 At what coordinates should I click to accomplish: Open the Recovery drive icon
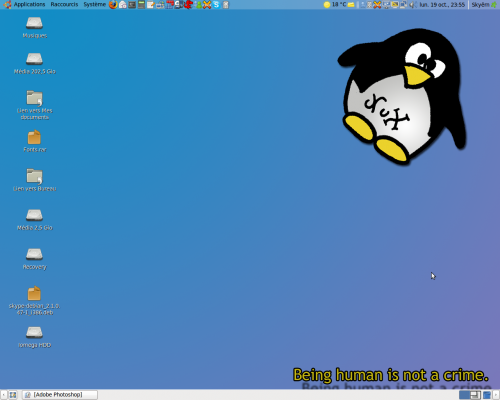35,259
